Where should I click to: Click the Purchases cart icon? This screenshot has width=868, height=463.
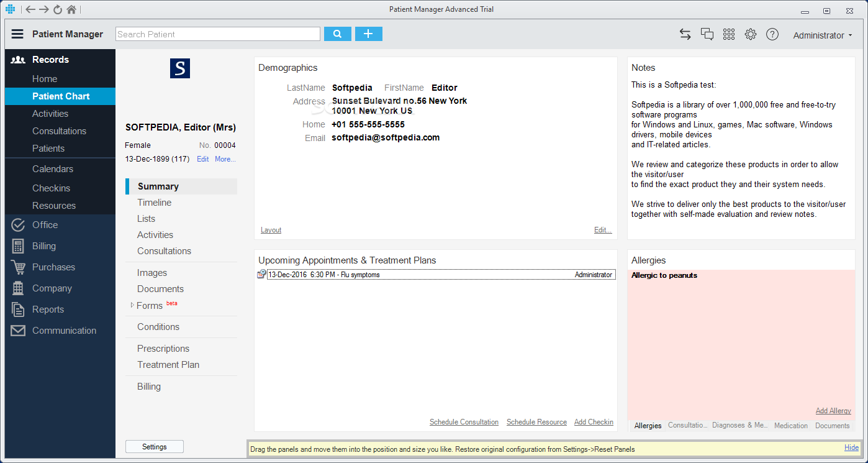tap(18, 267)
